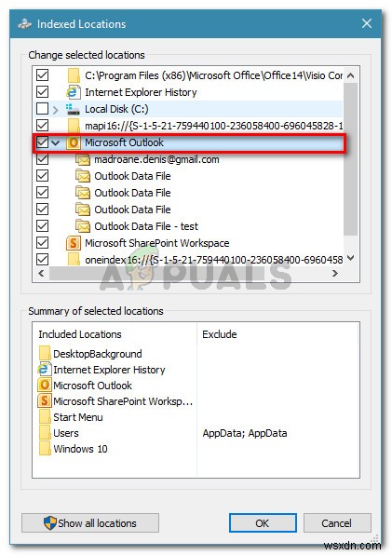Select Windows 10 in the summary list
392x555 pixels.
point(80,449)
